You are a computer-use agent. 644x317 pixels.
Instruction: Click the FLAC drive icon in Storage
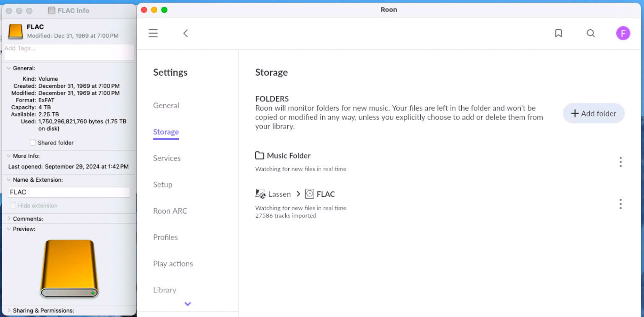coord(309,194)
